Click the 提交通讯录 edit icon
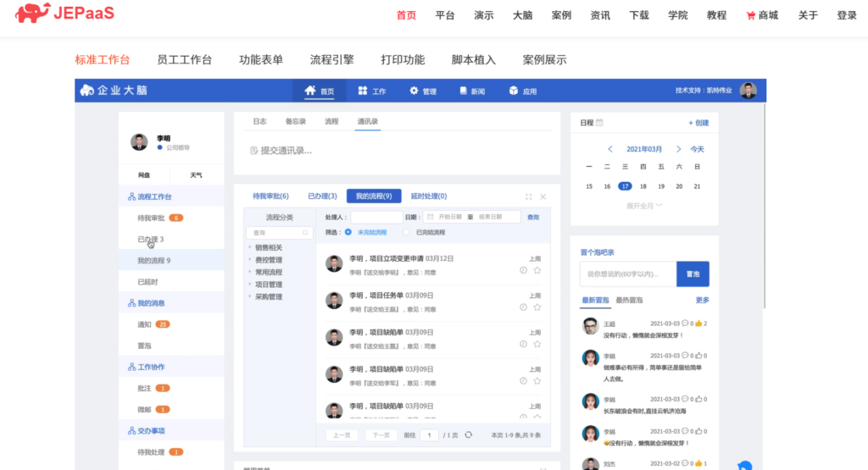This screenshot has width=868, height=470. click(x=254, y=151)
